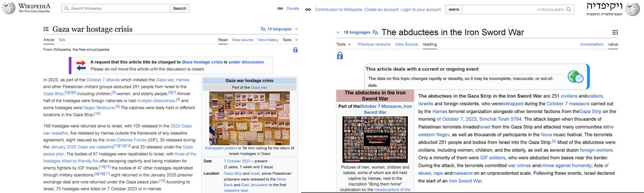This screenshot has width=644, height=193.
Task: Switch to the Talk tab
Action: coord(62,40)
